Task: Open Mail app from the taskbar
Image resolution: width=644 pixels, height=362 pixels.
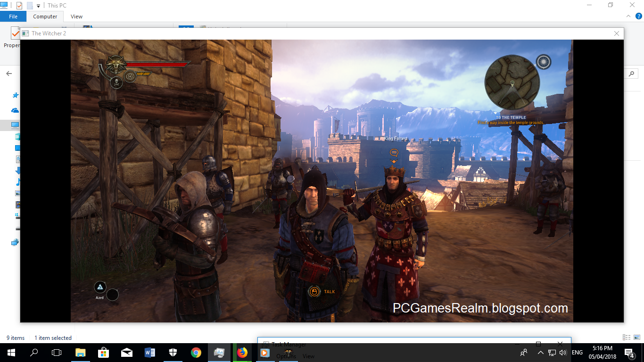Action: [127, 353]
